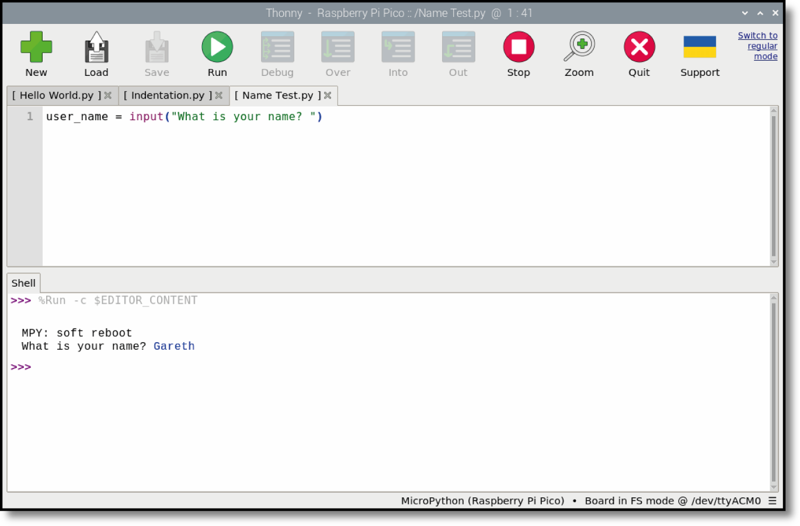The height and width of the screenshot is (526, 800).
Task: Close the Name Test.py tab
Action: pyautogui.click(x=328, y=95)
